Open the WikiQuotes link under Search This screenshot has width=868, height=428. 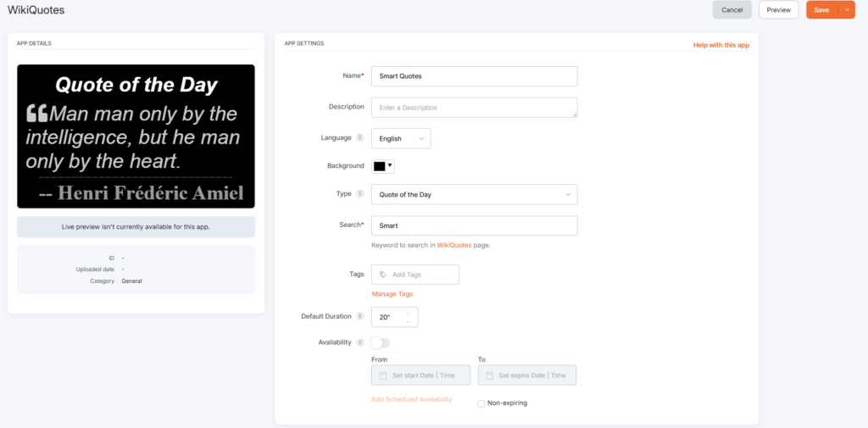click(454, 245)
